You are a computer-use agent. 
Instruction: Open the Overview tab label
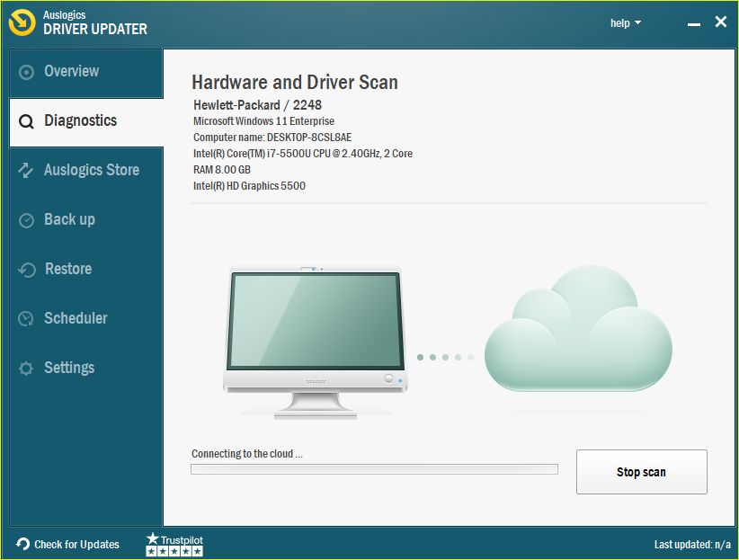coord(72,71)
